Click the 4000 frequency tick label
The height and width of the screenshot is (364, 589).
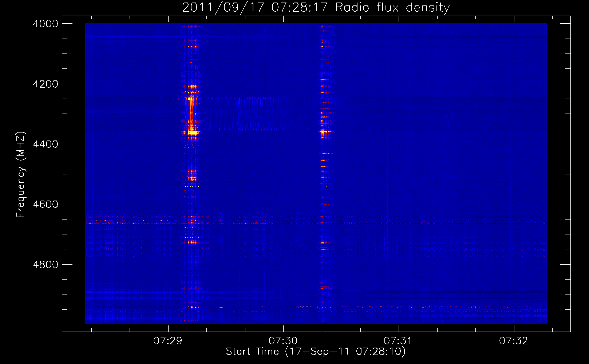click(x=46, y=24)
